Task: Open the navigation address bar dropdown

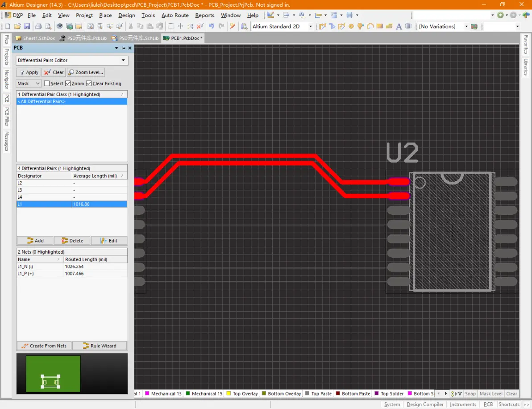Action: click(x=493, y=15)
